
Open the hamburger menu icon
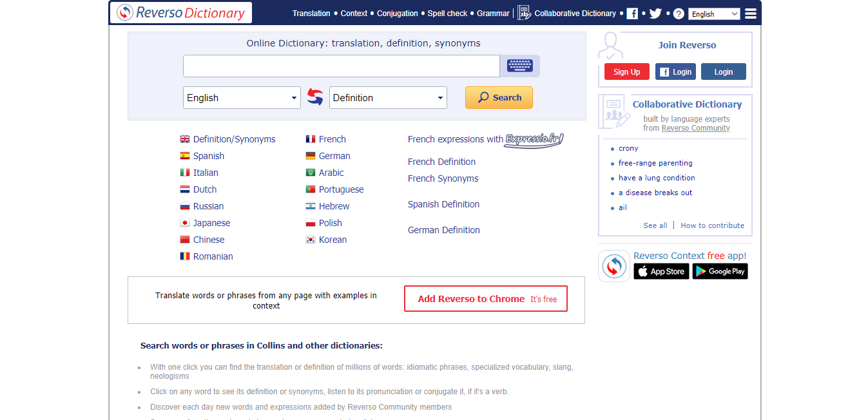tap(750, 14)
